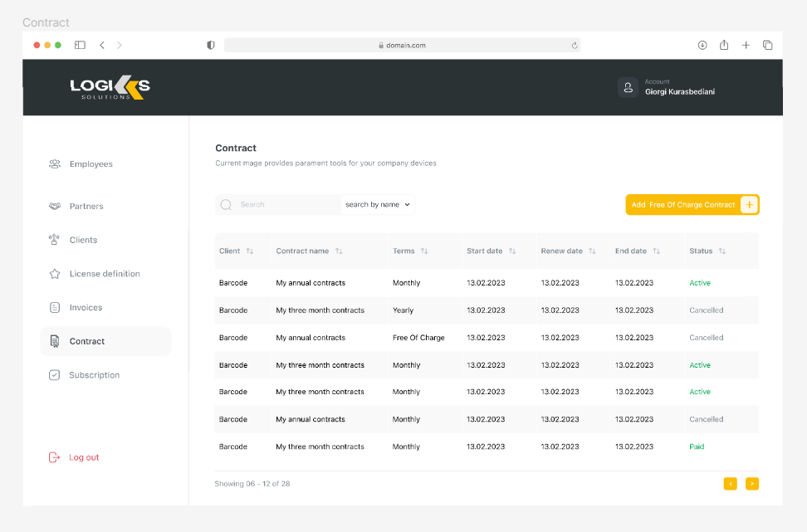
Task: Click the browser sidebar toggle icon
Action: click(x=81, y=46)
